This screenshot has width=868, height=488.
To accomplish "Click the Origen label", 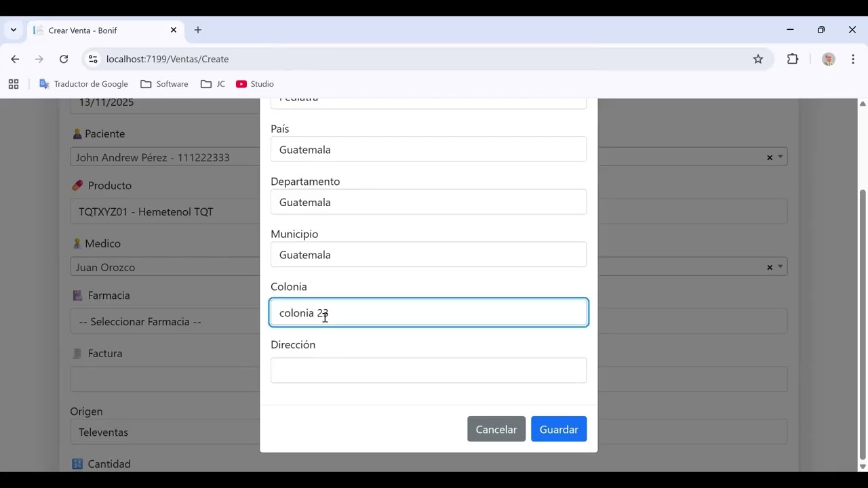I will coord(86,411).
